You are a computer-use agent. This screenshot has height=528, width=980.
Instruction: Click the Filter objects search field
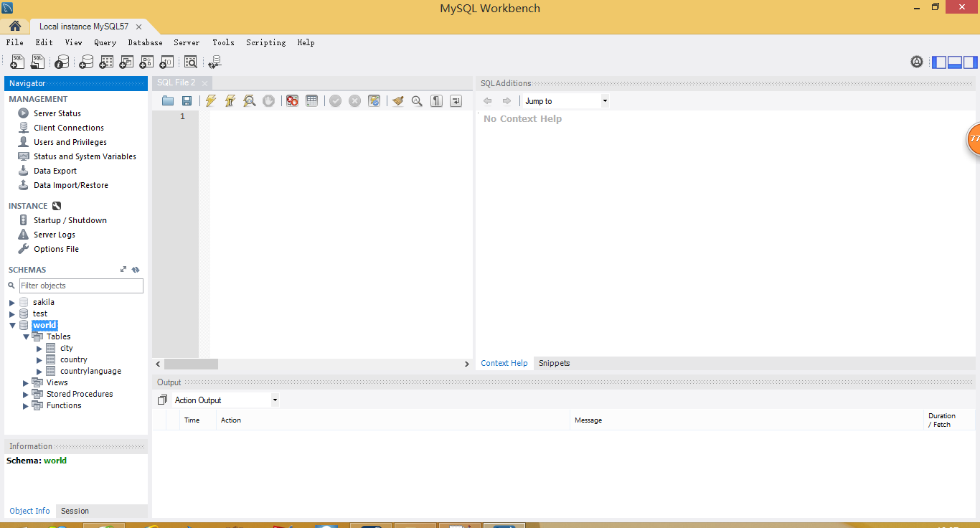[x=81, y=286]
